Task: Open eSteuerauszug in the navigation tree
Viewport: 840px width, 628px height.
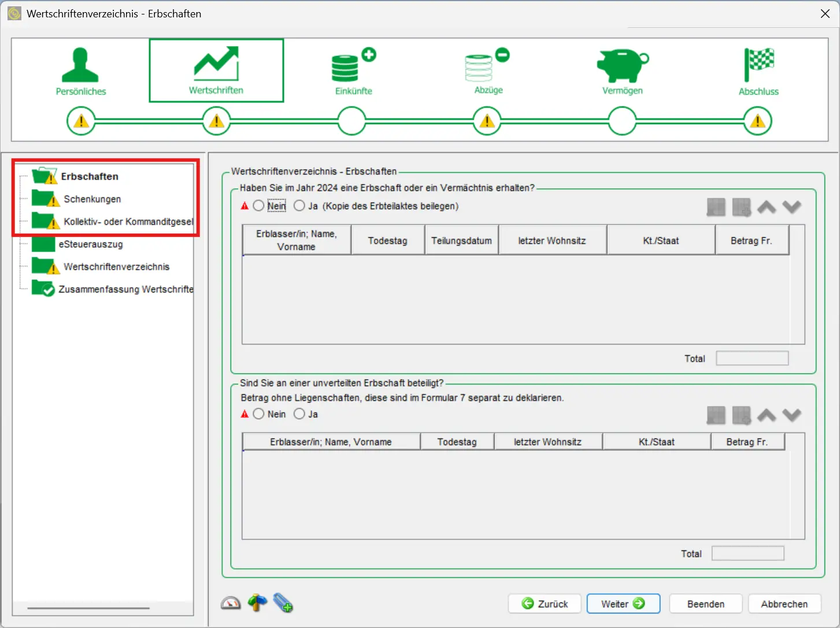Action: 90,244
